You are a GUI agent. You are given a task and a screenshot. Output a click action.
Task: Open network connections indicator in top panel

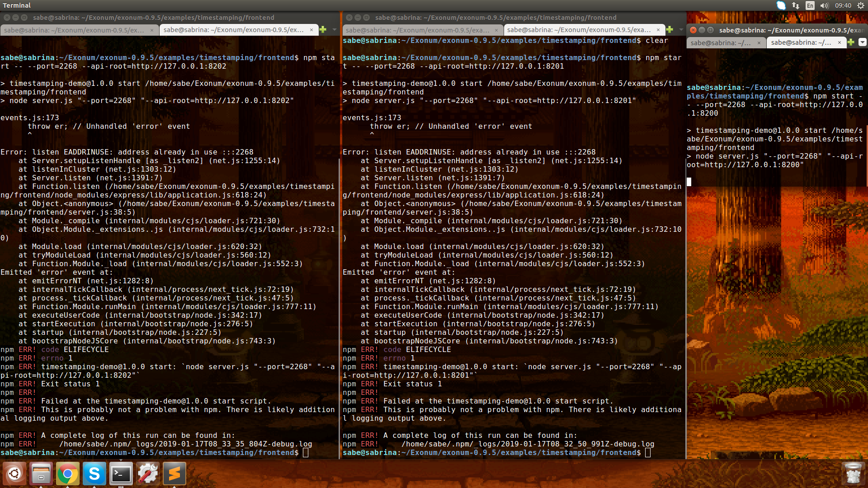pos(796,5)
